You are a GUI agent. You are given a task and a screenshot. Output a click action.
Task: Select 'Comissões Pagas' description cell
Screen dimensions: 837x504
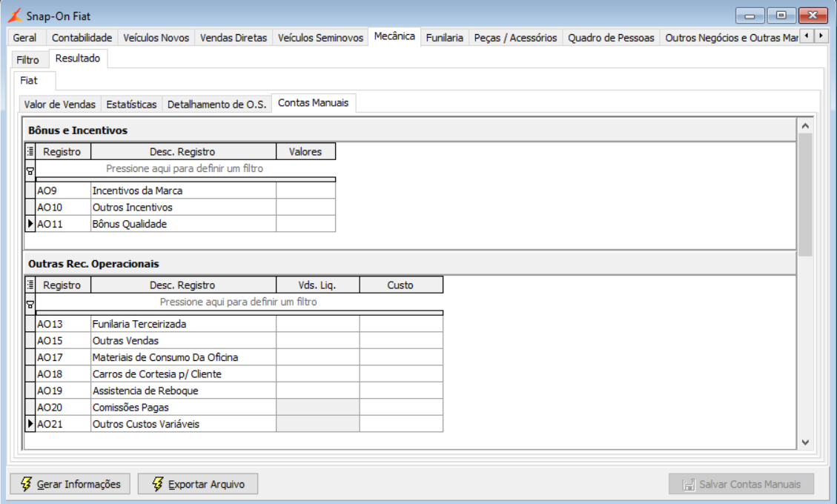click(183, 408)
